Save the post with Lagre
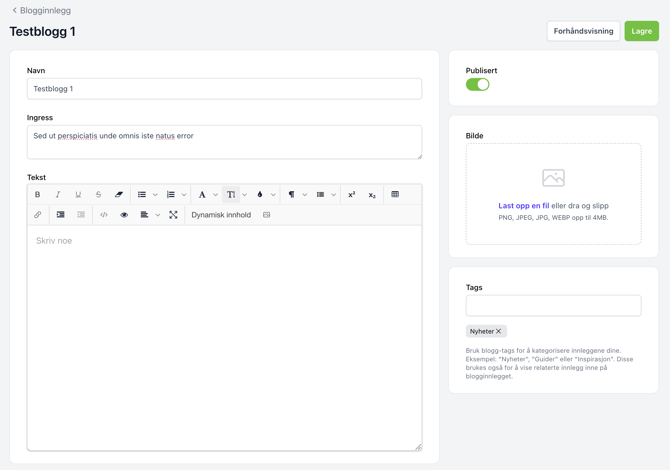This screenshot has height=470, width=670. coord(641,31)
